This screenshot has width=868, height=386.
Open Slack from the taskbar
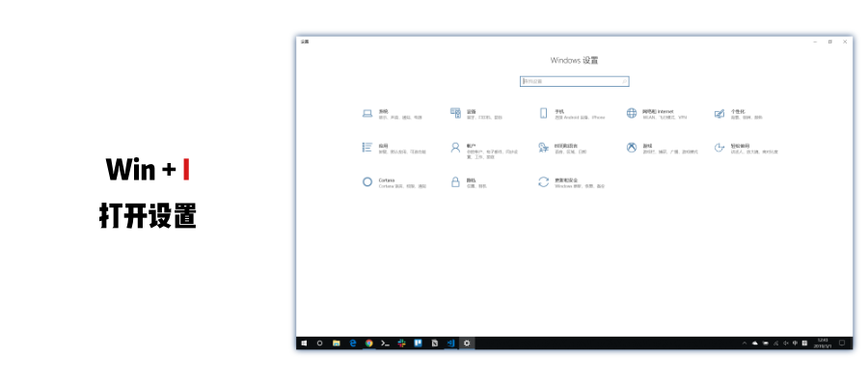[402, 344]
